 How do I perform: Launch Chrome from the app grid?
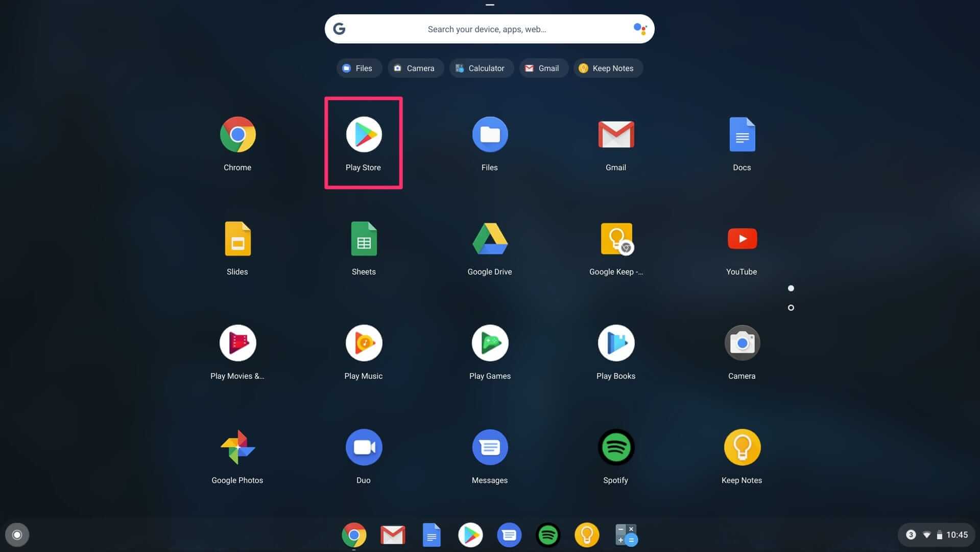tap(237, 135)
